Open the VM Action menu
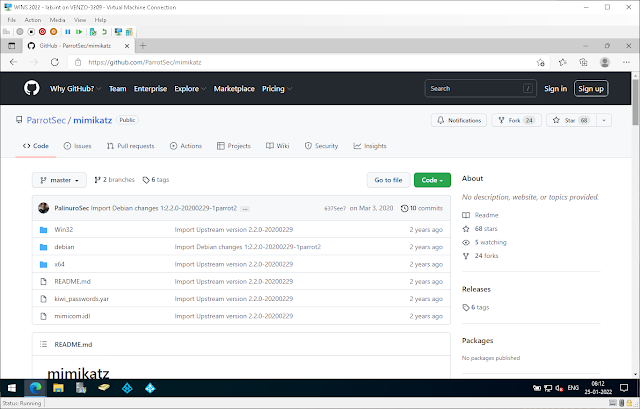 point(33,20)
